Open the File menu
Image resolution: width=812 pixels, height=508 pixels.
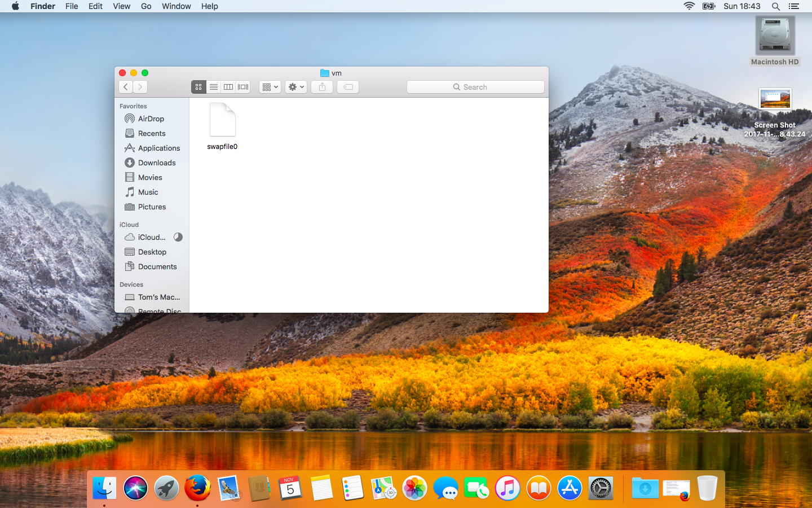[x=72, y=6]
